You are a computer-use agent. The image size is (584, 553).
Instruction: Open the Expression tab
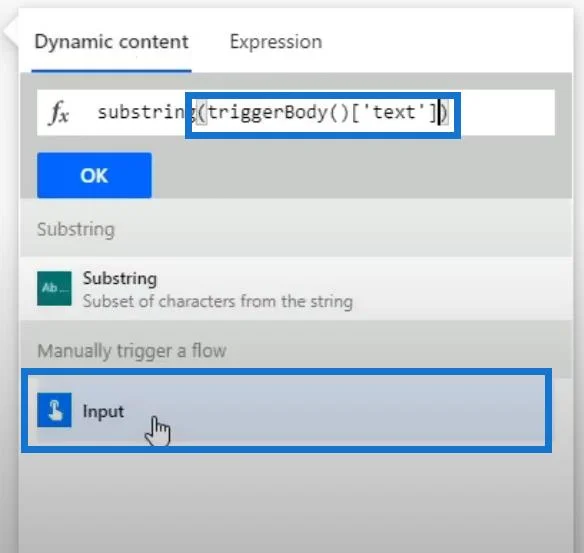[x=276, y=42]
